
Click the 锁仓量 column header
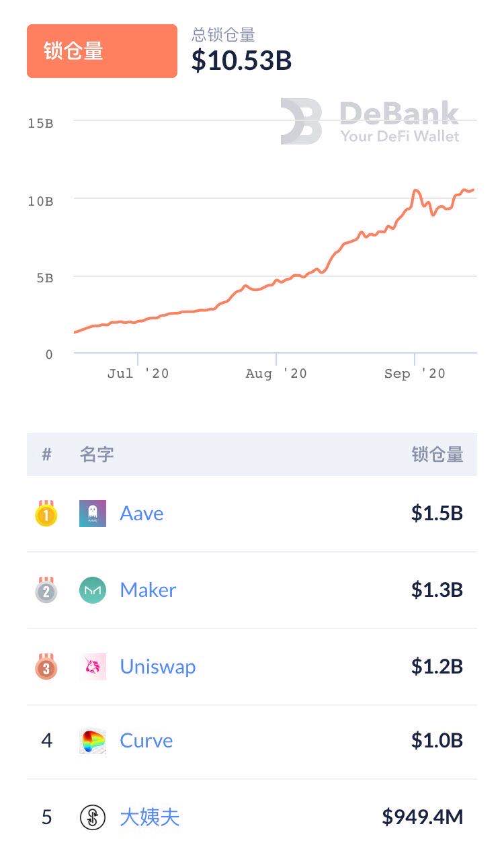click(437, 455)
